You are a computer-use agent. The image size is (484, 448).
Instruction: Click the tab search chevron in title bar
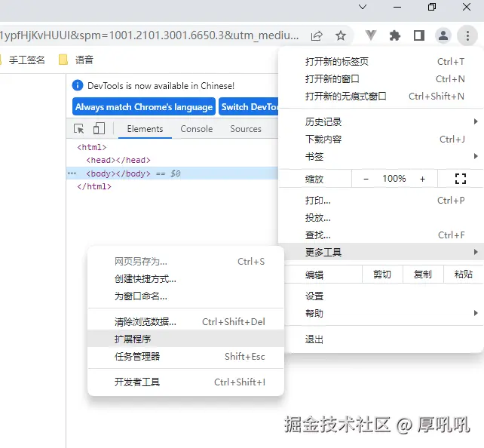click(363, 7)
